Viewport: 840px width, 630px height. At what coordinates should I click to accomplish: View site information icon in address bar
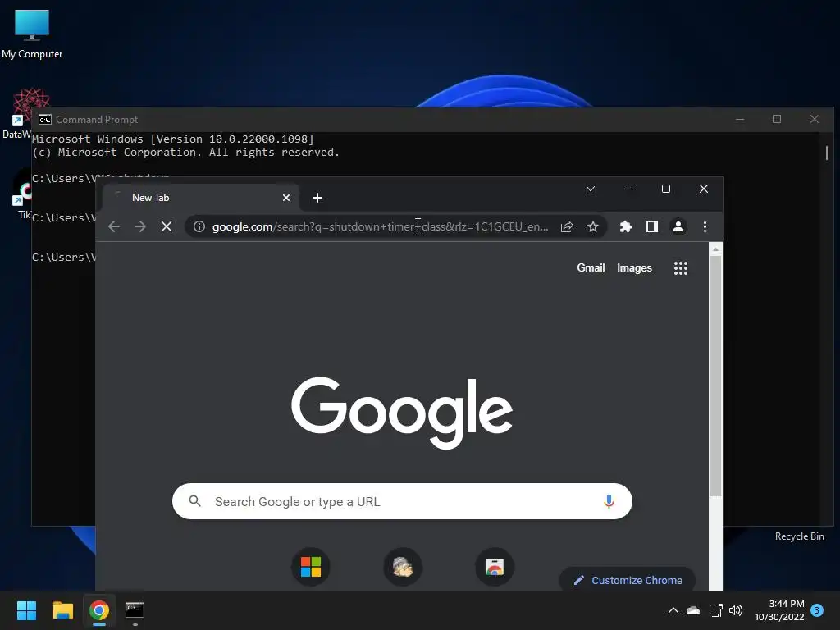coord(199,226)
